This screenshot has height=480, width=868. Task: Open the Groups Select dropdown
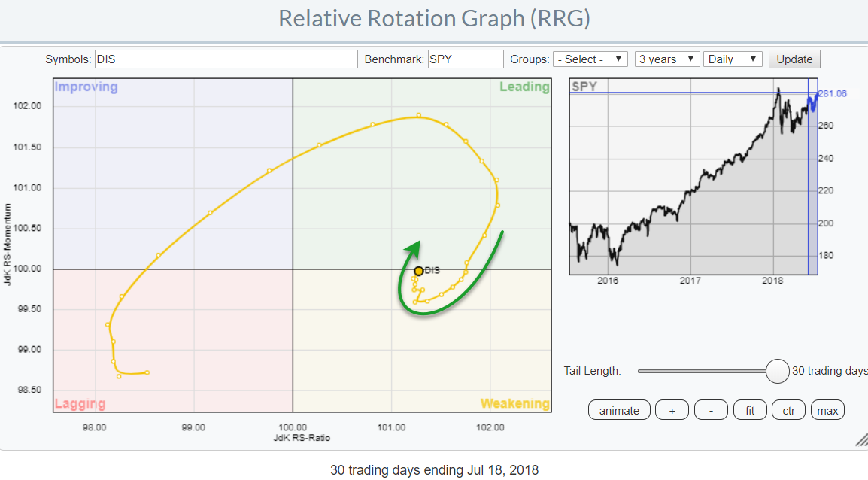pos(590,59)
